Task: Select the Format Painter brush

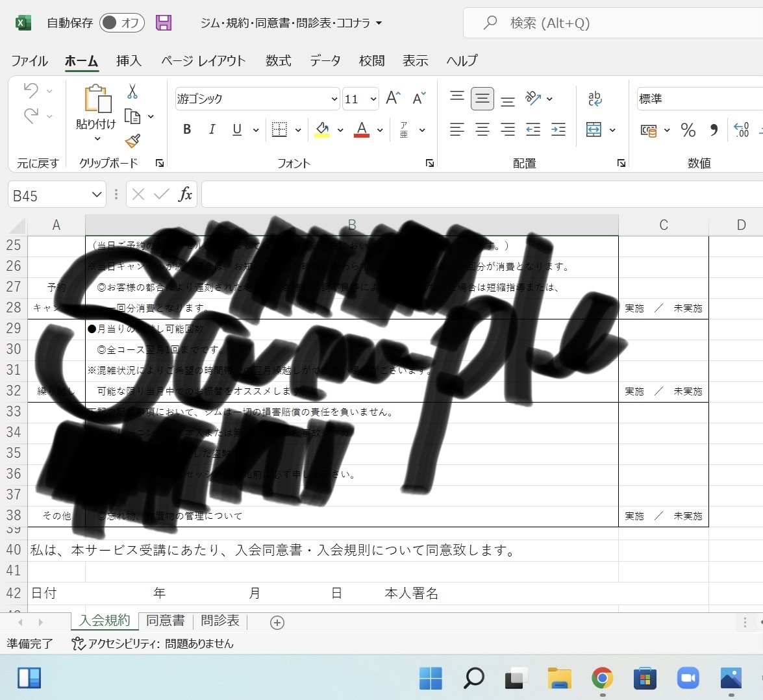Action: coord(132,141)
